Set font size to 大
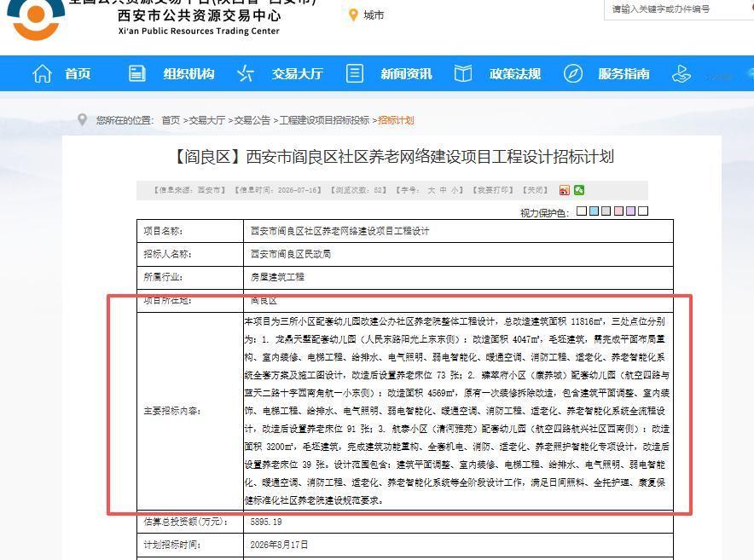754x560 pixels. pos(432,190)
